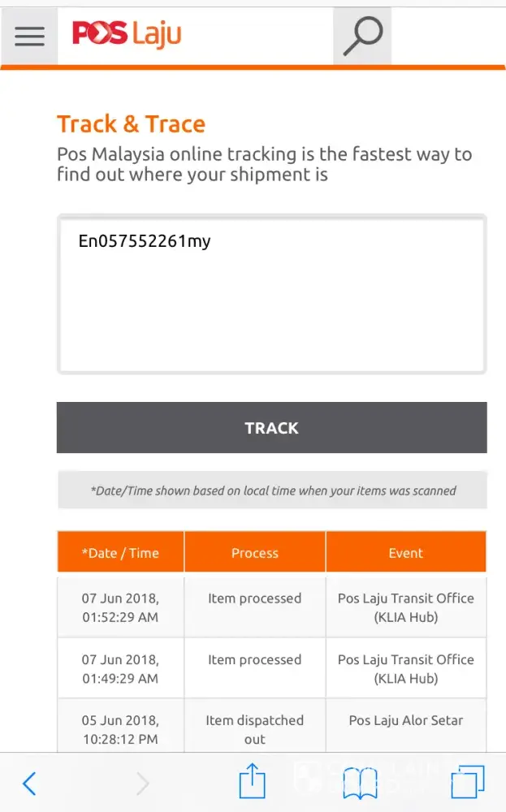
Task: Click the local time scan notice
Action: coord(272,490)
